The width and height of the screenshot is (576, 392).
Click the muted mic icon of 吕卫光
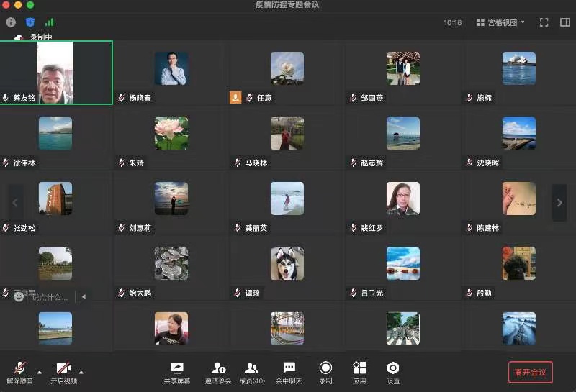click(353, 293)
